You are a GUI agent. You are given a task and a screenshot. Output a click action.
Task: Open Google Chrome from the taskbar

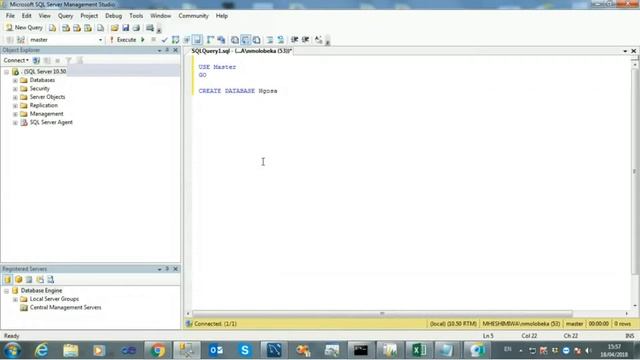click(x=157, y=350)
